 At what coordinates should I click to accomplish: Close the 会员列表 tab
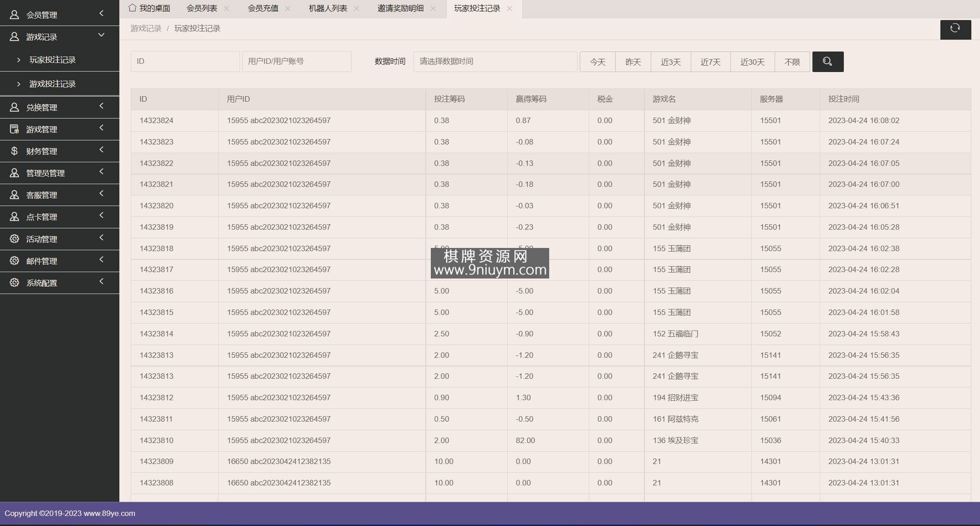click(226, 8)
